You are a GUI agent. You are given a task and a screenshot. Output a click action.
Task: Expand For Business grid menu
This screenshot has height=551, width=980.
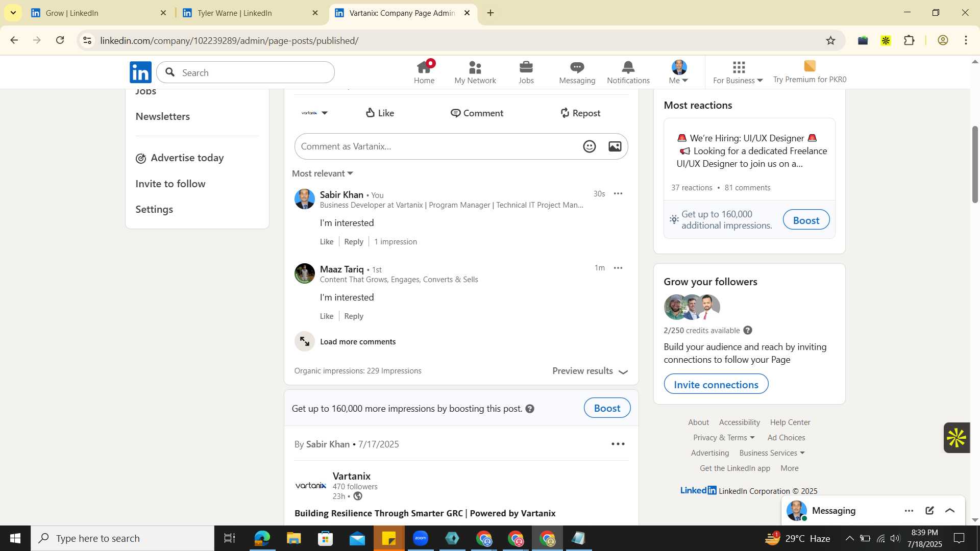738,72
